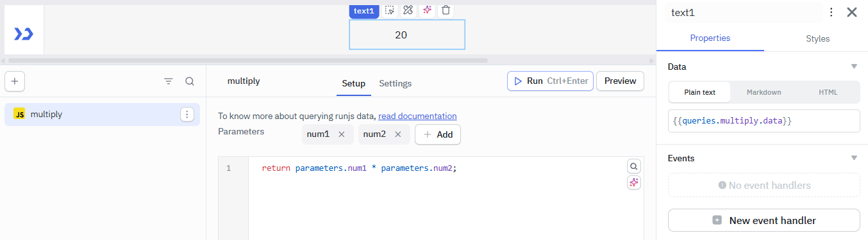Switch to the Properties tab
The width and height of the screenshot is (868, 240).
click(710, 38)
